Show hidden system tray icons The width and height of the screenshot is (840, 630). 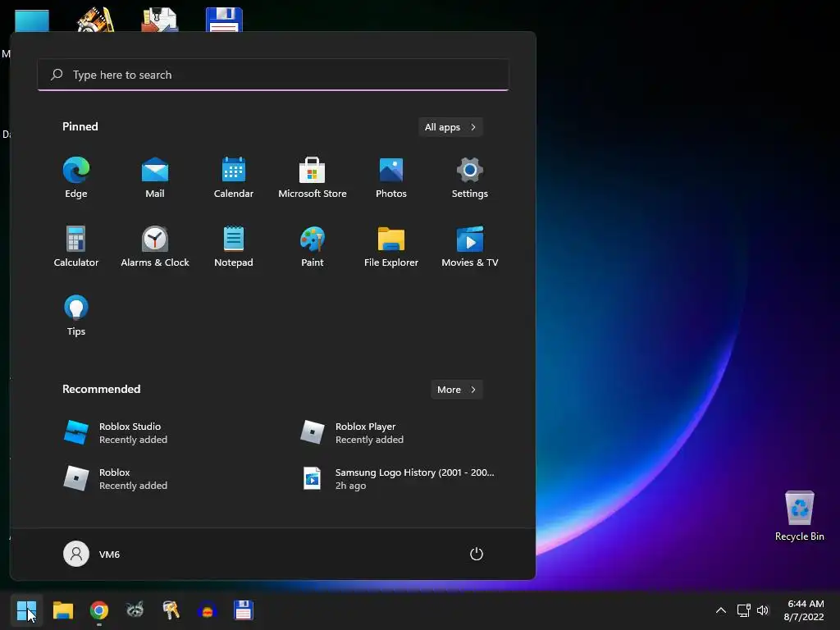[x=721, y=610]
